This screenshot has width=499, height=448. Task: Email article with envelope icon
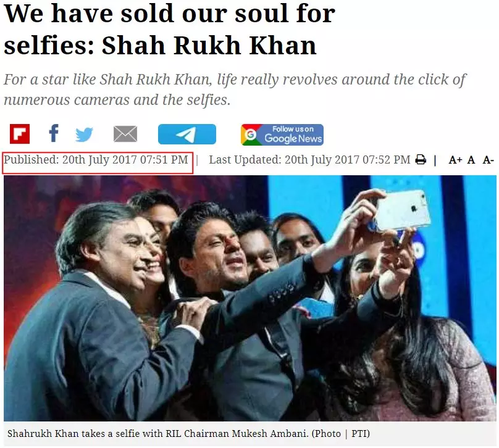click(125, 134)
